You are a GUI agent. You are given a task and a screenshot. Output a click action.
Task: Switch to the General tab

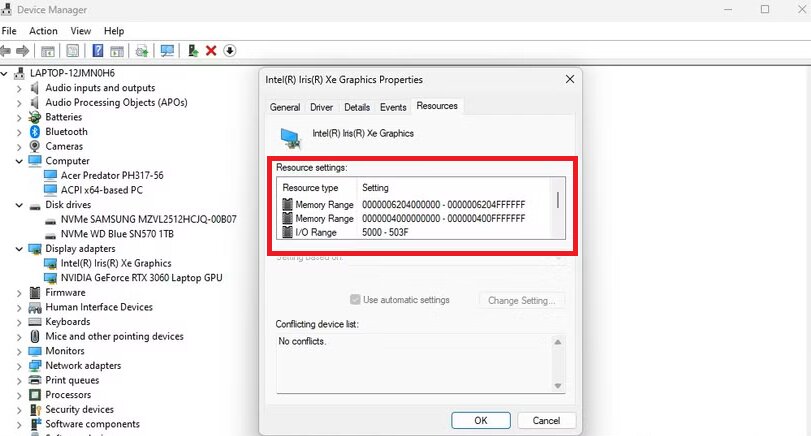point(284,107)
